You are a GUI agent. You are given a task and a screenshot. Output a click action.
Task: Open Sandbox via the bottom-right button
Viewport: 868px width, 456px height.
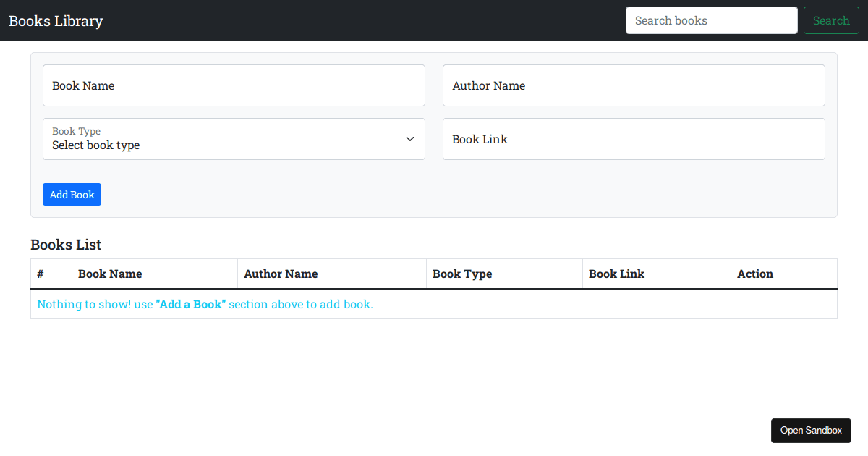point(811,430)
